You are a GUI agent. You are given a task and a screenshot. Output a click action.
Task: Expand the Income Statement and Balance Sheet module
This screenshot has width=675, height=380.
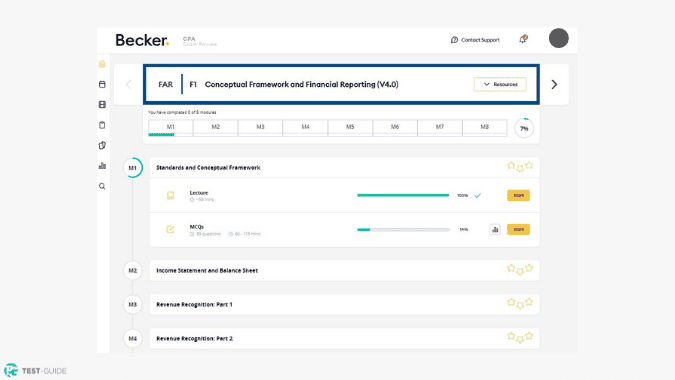pyautogui.click(x=344, y=270)
